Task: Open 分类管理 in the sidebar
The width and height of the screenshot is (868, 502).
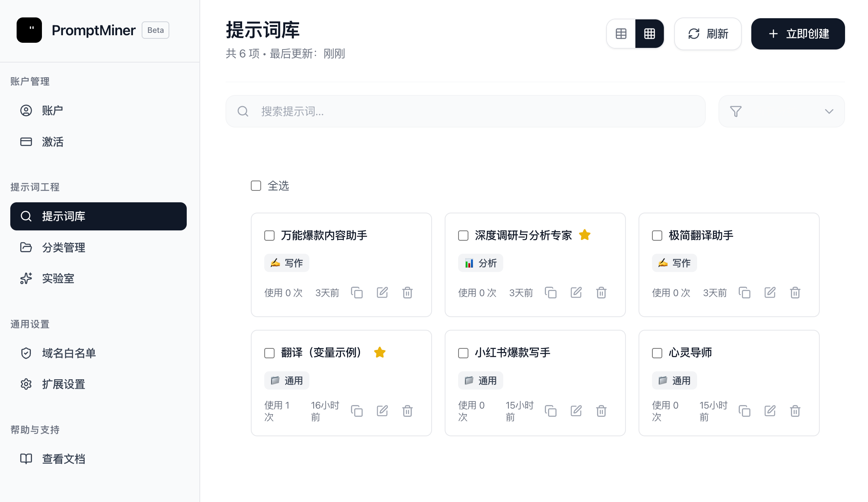Action: click(63, 247)
